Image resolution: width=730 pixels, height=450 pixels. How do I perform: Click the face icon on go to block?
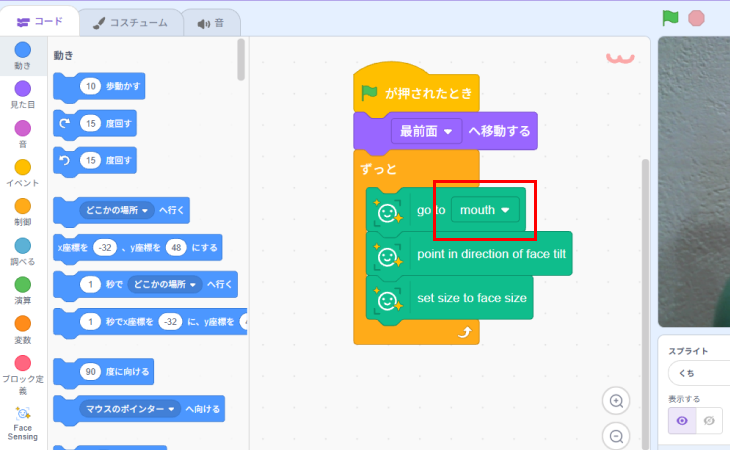point(386,211)
